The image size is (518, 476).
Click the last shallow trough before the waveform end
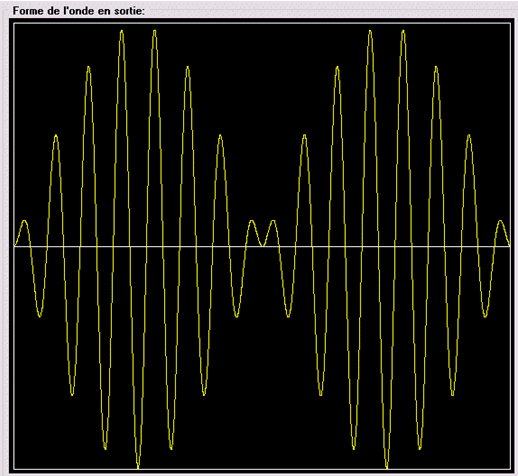click(485, 315)
